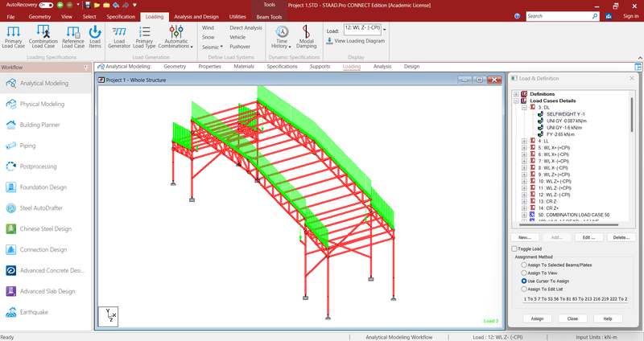Switch to the Geometry ribbon tab

pos(39,17)
